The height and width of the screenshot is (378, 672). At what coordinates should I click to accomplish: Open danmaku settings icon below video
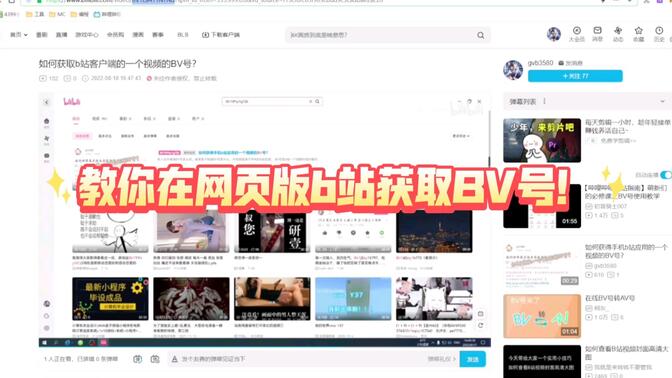pyautogui.click(x=155, y=359)
